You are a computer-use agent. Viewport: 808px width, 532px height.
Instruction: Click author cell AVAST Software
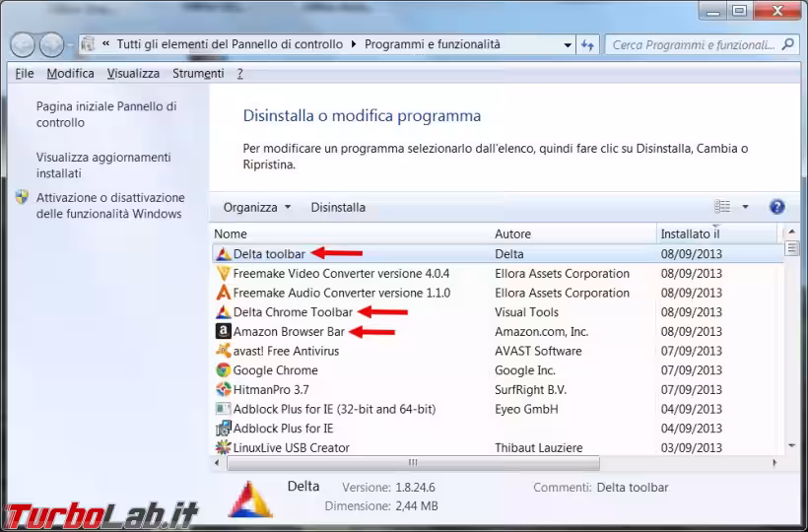[538, 352]
